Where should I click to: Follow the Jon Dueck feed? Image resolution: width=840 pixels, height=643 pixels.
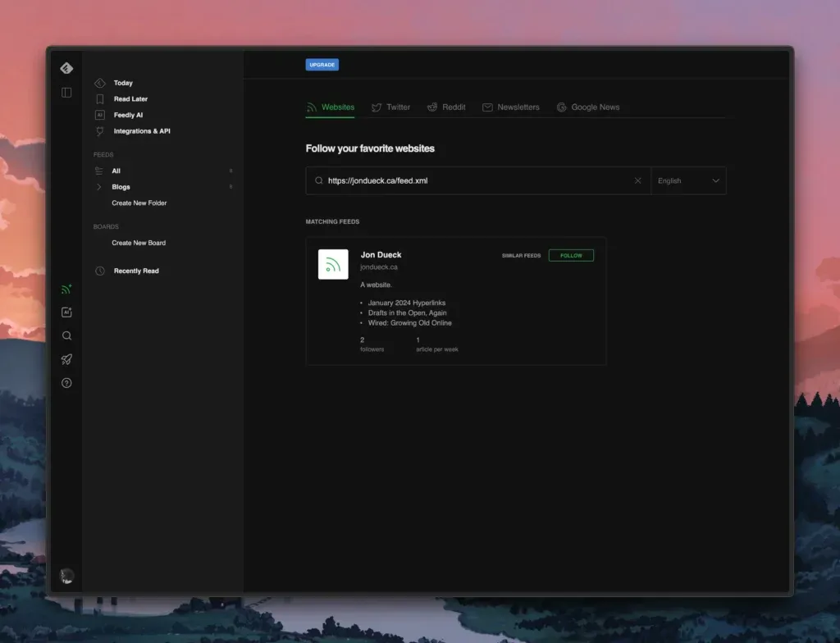[x=571, y=256]
